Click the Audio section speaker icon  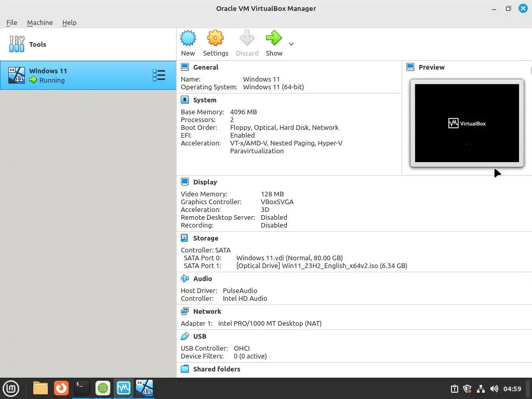click(x=185, y=278)
